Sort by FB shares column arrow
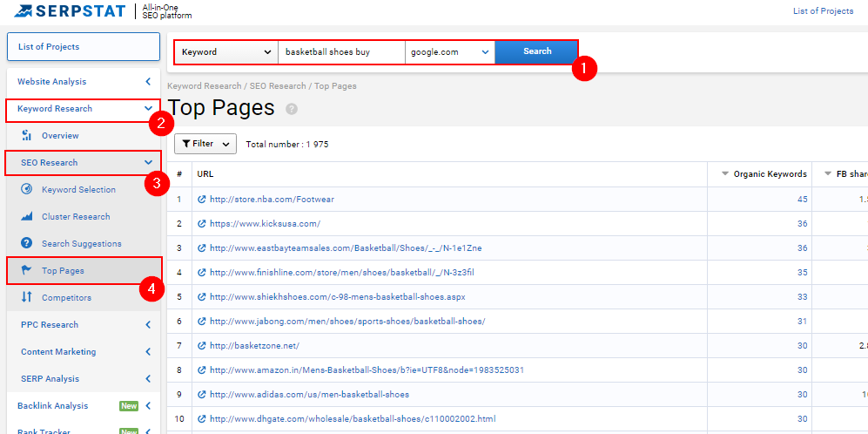The height and width of the screenshot is (434, 868). tap(828, 174)
